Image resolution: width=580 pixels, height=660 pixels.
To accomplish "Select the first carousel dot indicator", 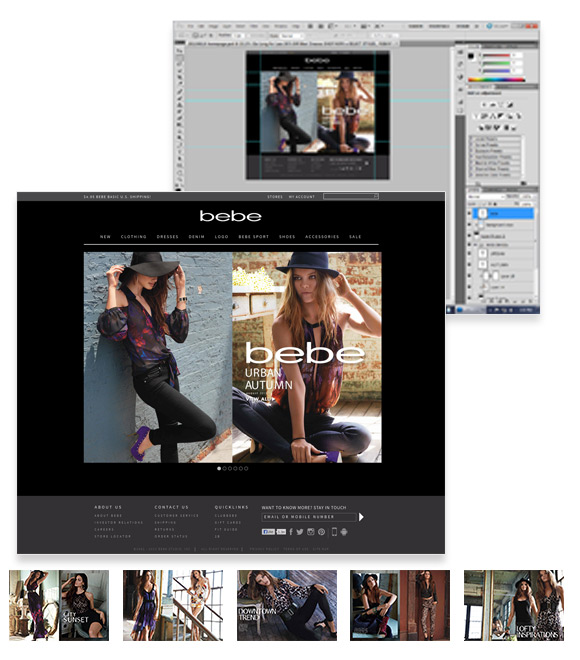I will pyautogui.click(x=219, y=468).
